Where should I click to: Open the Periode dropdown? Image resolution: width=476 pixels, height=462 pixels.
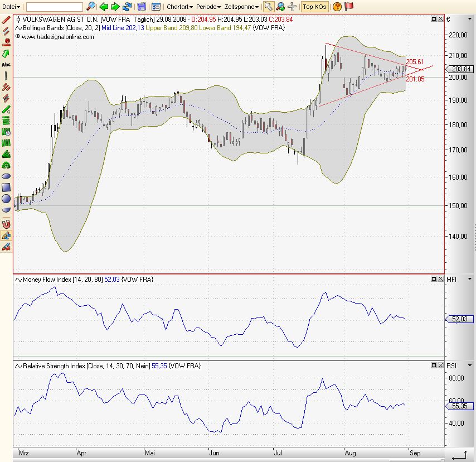coord(208,7)
